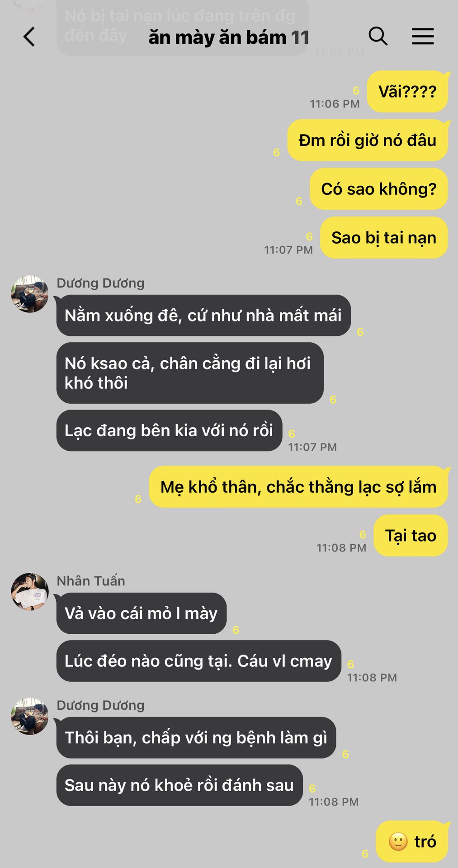Select the 'Vãi????' message bubble

pyautogui.click(x=407, y=91)
